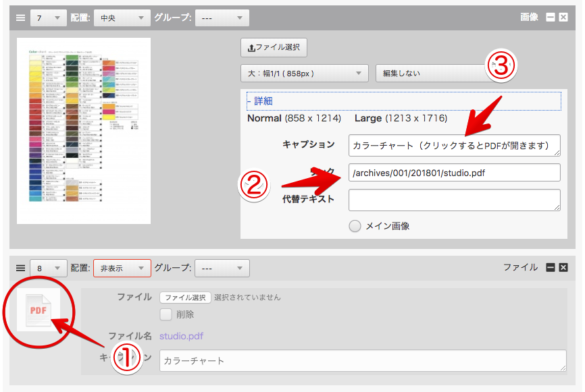Click the ファイル選択 button for image upload

pyautogui.click(x=274, y=48)
